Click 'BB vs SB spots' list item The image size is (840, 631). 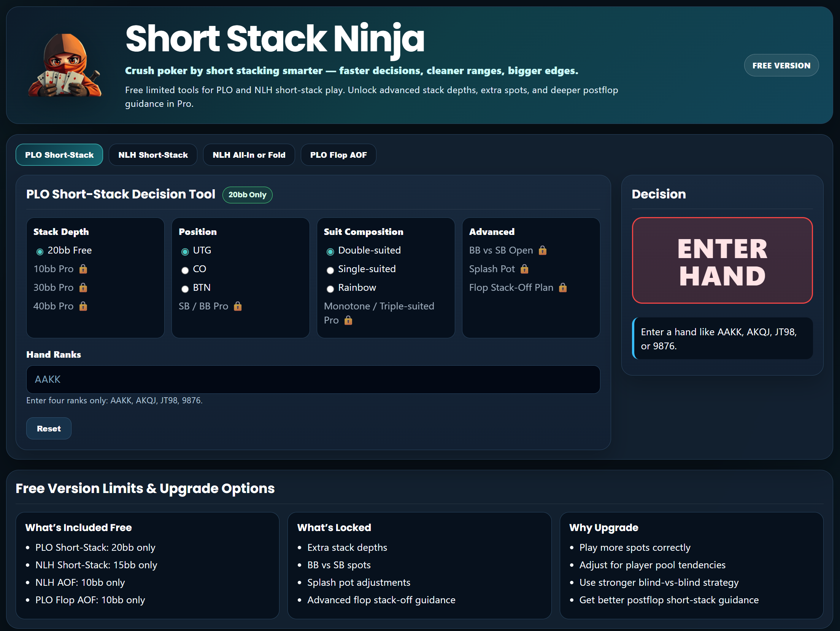coord(339,565)
